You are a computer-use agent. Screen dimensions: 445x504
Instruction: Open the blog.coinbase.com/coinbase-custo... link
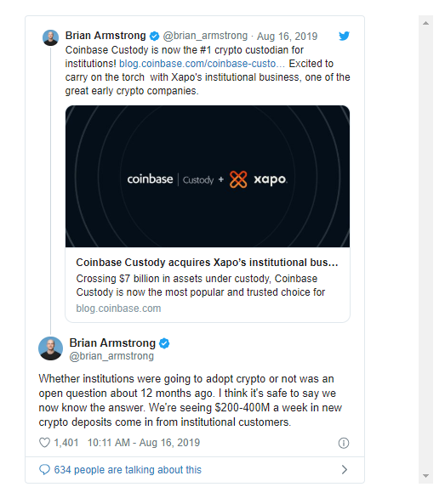[202, 64]
